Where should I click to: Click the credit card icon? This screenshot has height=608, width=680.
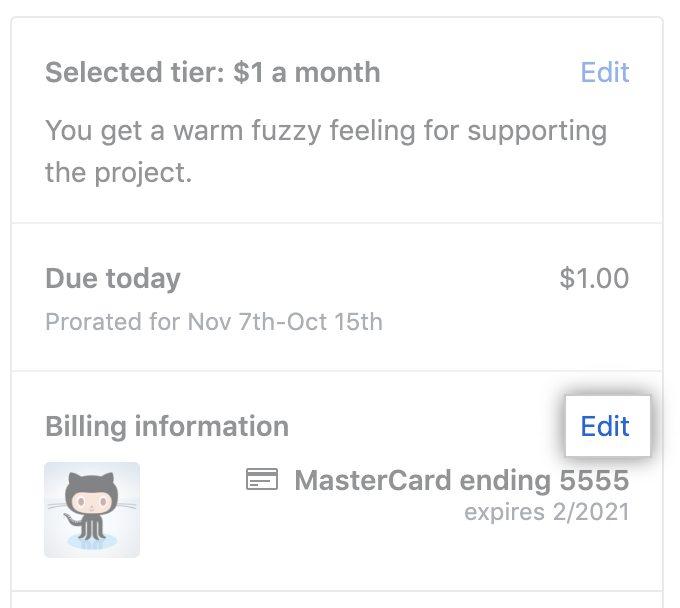262,480
